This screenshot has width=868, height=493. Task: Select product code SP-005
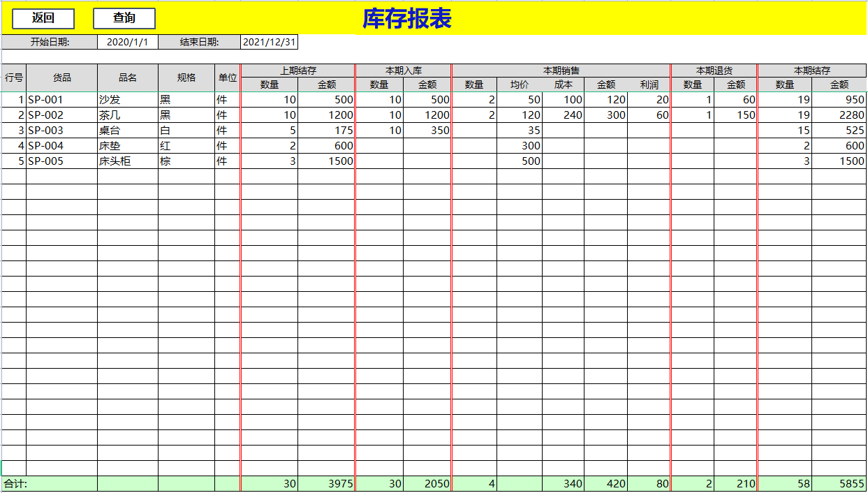[62, 161]
